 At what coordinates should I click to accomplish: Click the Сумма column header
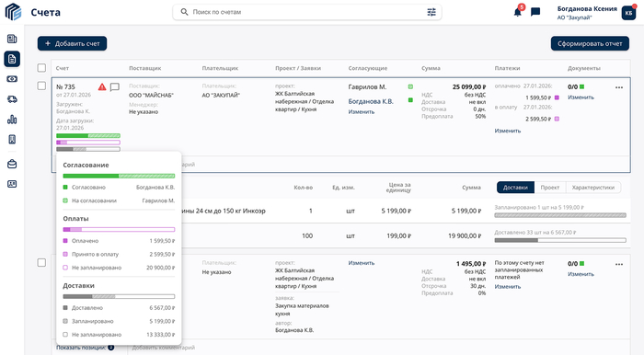tap(431, 68)
